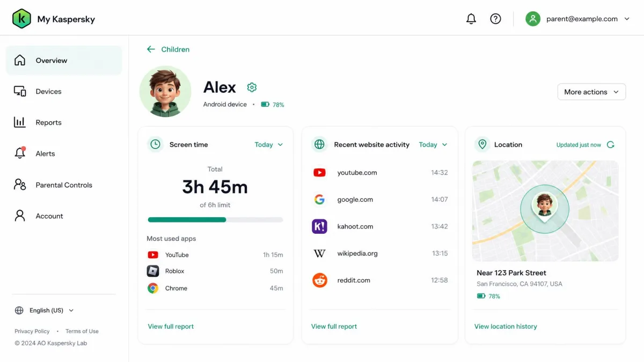Open the help question mark icon
Viewport: 644px width, 362px height.
496,19
